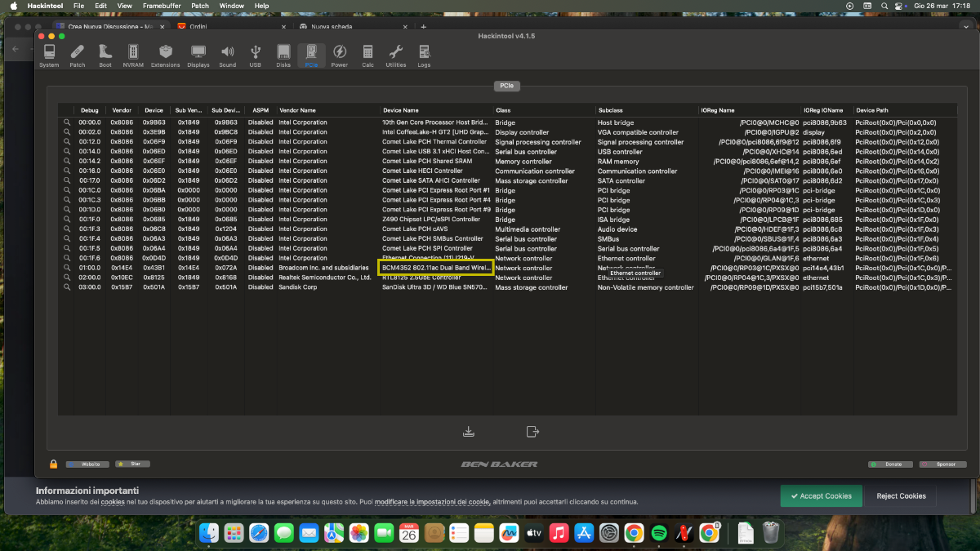Click the export PCIe list icon
The width and height of the screenshot is (980, 551).
point(532,431)
